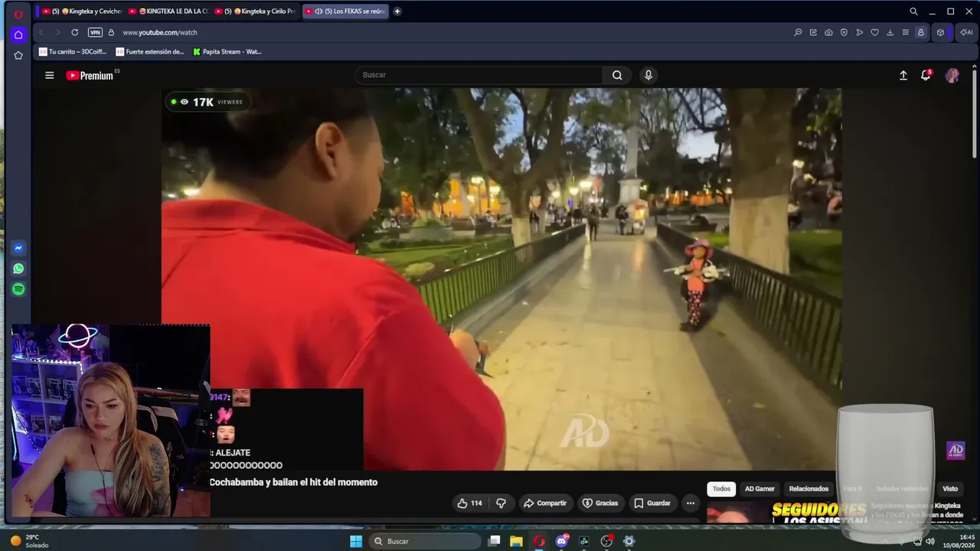
Task: Click the Gracias button
Action: click(600, 503)
